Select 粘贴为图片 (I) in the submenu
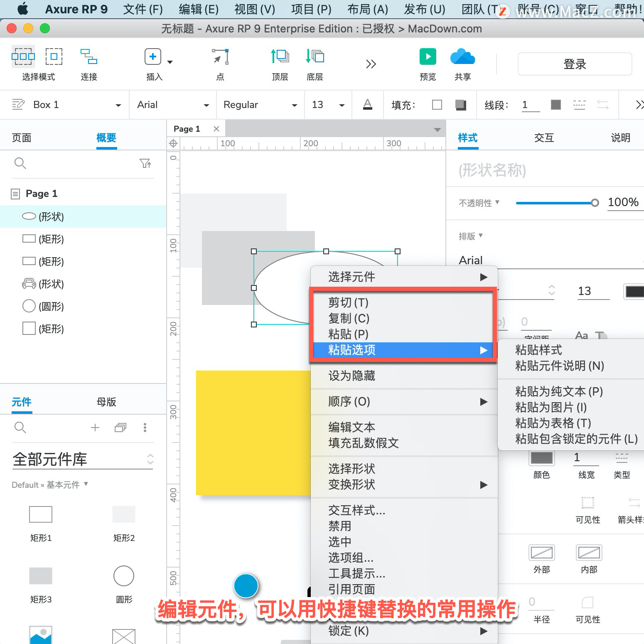The width and height of the screenshot is (644, 644). [x=551, y=407]
